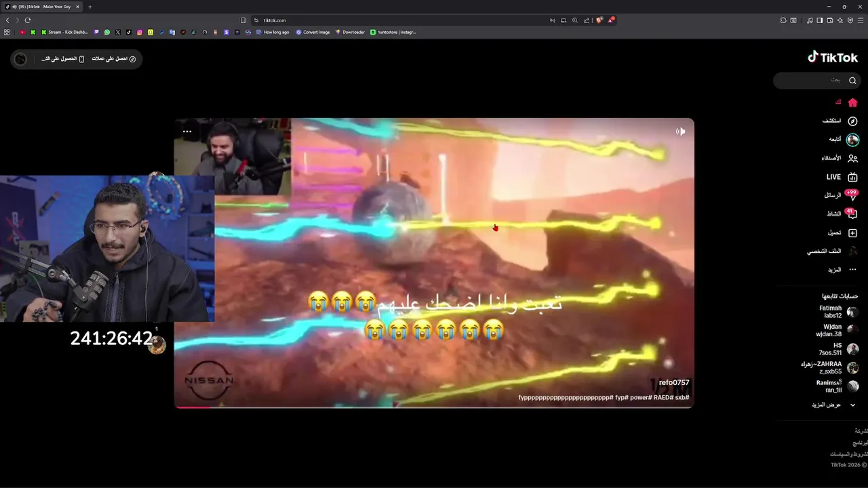The image size is (868, 488).
Task: Click the #power hashtag in caption
Action: [641, 397]
